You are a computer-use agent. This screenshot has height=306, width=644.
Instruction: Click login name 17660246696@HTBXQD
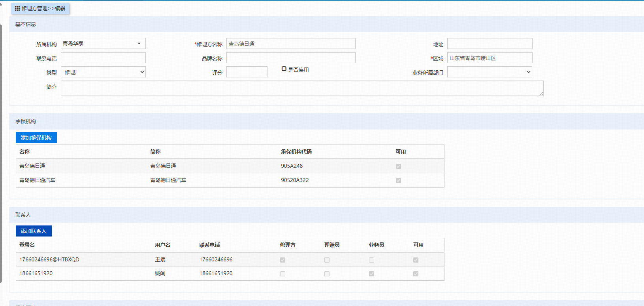(x=49, y=259)
